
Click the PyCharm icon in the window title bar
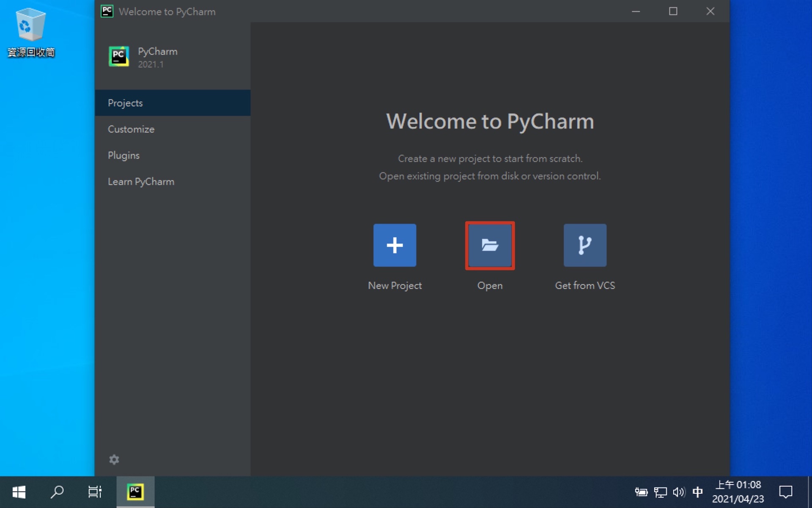[x=107, y=11]
